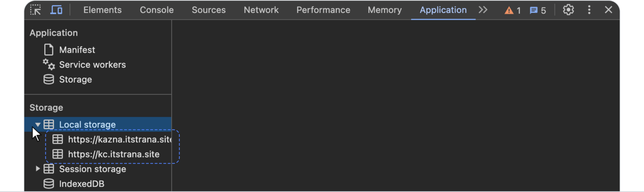
Task: Show more tabs with double chevron
Action: point(483,10)
